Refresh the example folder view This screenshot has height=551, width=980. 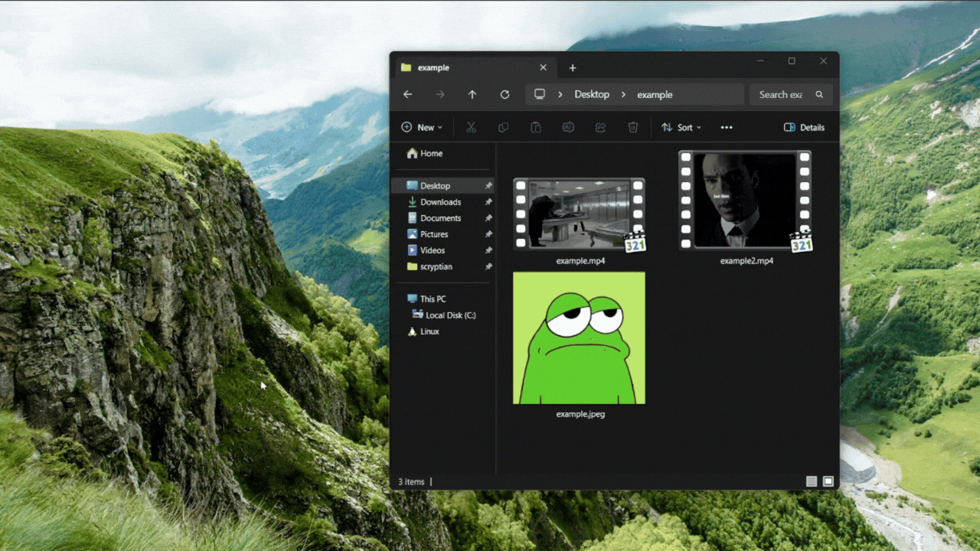505,95
